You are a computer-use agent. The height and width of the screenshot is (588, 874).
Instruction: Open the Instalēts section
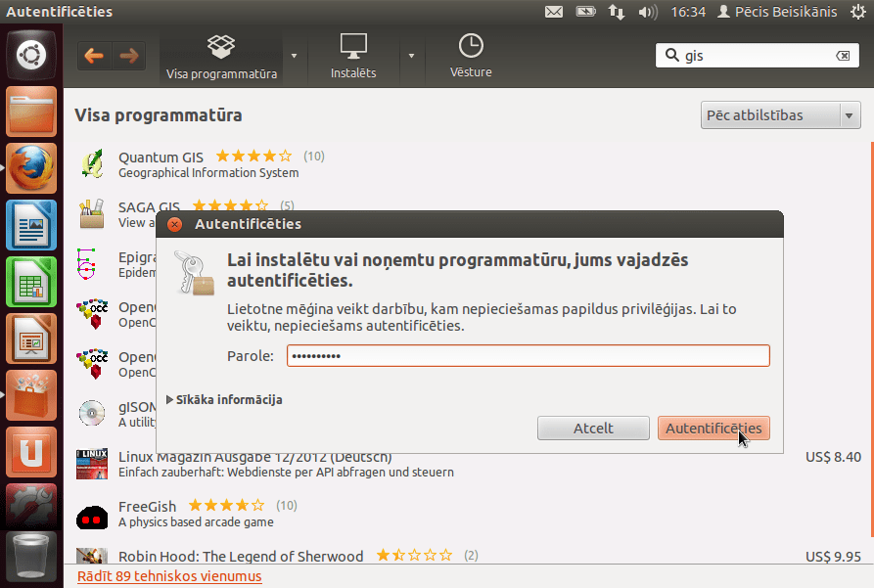353,57
